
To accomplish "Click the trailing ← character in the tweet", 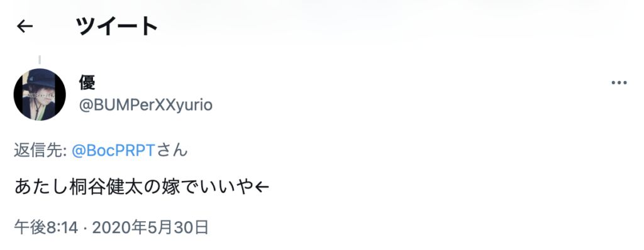I will pos(262,188).
